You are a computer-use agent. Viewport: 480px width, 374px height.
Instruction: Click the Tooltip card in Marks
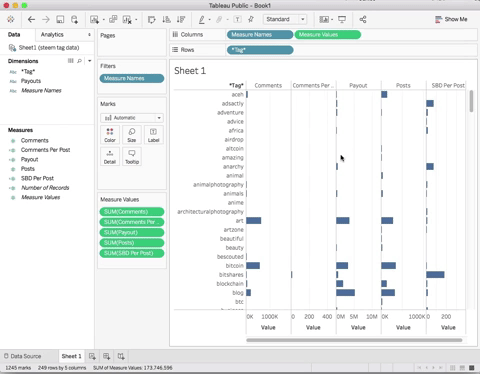[132, 156]
